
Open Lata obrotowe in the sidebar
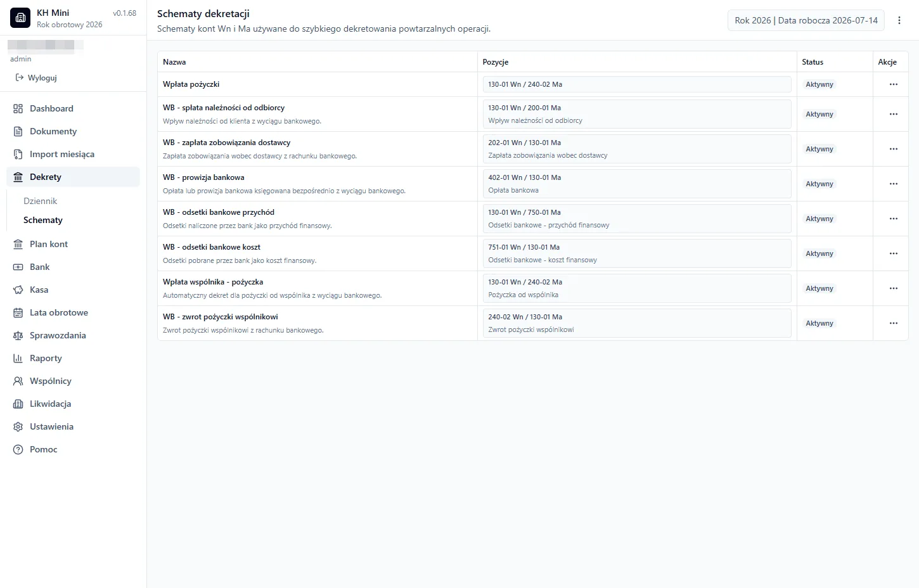coord(73,312)
